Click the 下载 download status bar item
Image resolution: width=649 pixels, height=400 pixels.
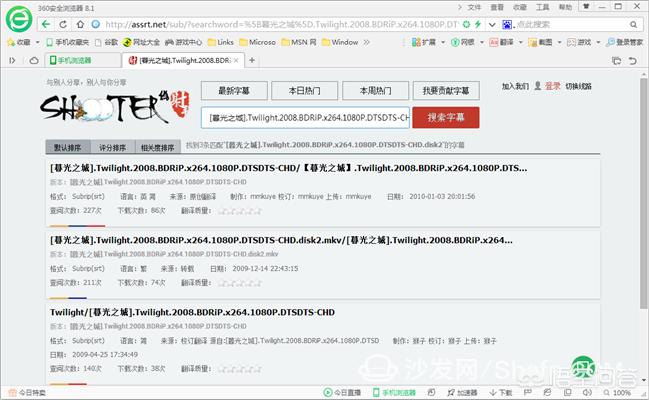pos(501,393)
